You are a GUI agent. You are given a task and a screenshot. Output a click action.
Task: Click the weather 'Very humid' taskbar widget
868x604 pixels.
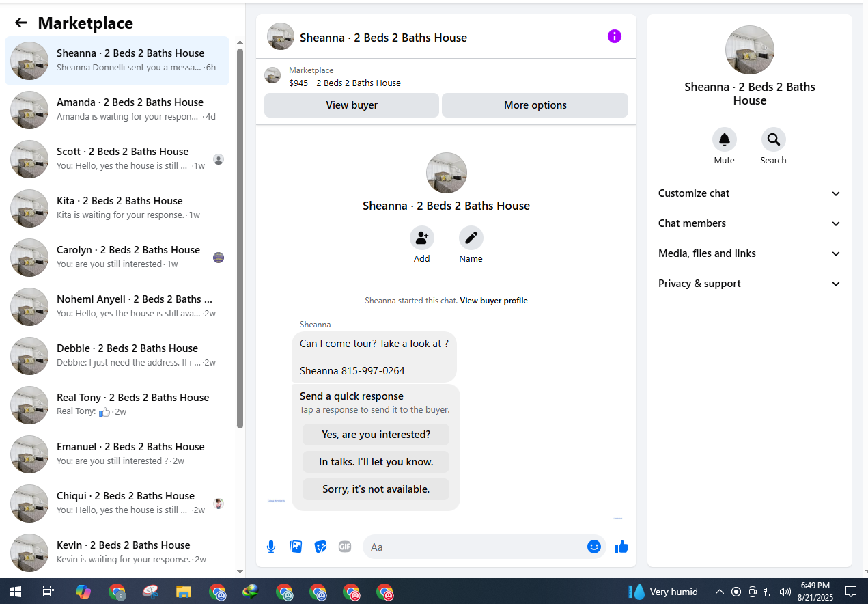click(x=663, y=592)
